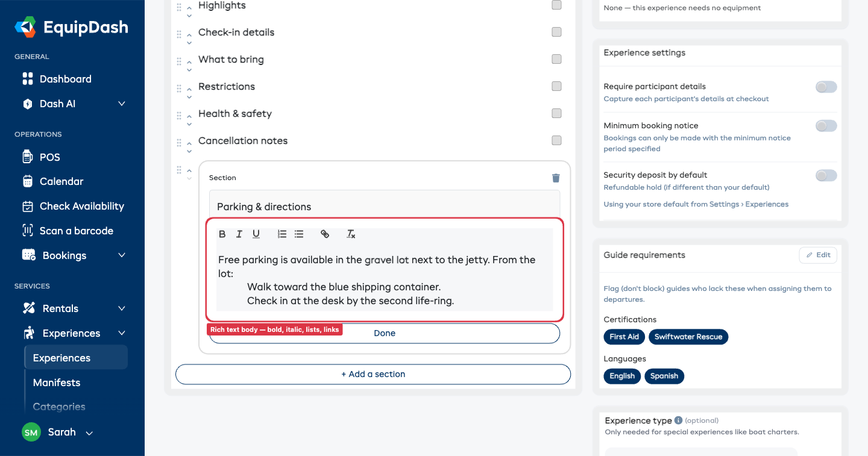Click the First Aid certification tag
Viewport: 868px width, 456px height.
tap(624, 337)
